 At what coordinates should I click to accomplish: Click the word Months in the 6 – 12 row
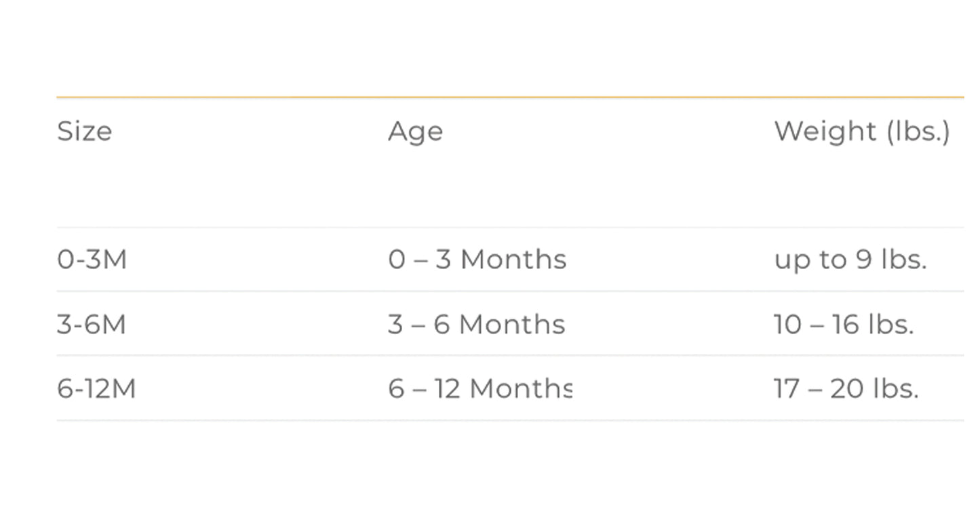520,389
